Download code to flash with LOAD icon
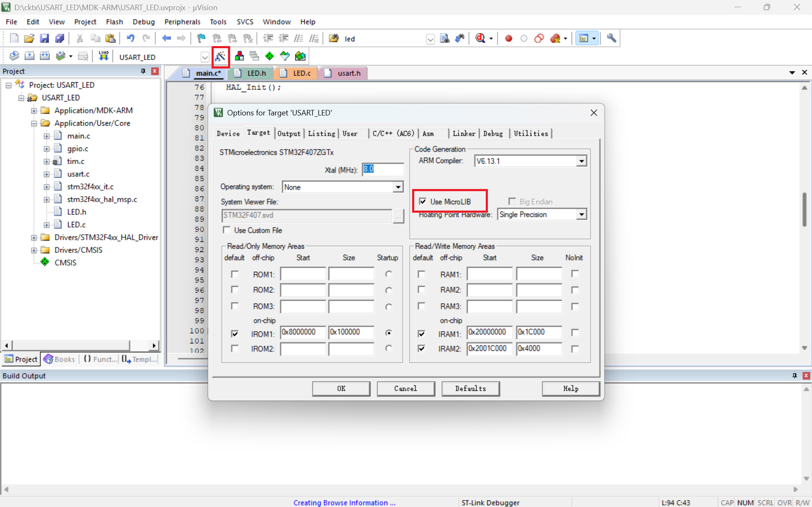Viewport: 812px width, 507px height. point(103,56)
